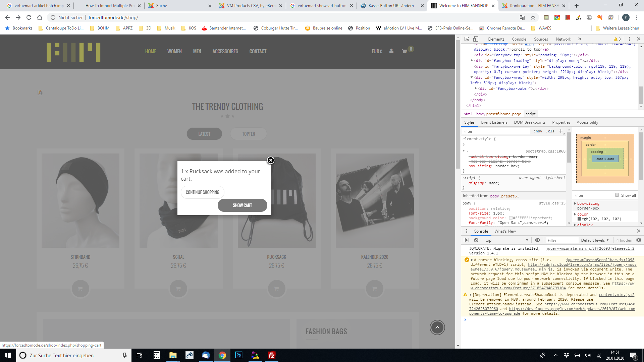Open the console settings gear icon
Viewport: 644px width, 362px height.
639,240
